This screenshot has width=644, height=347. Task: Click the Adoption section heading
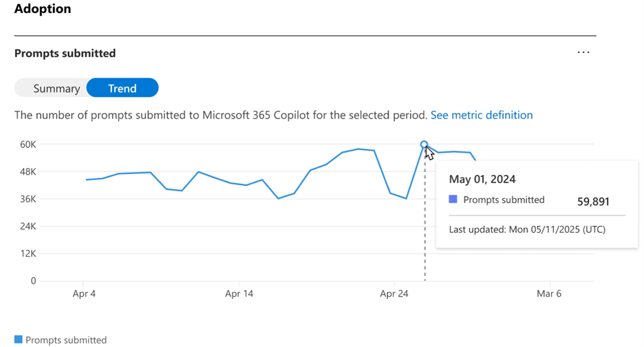tap(43, 10)
